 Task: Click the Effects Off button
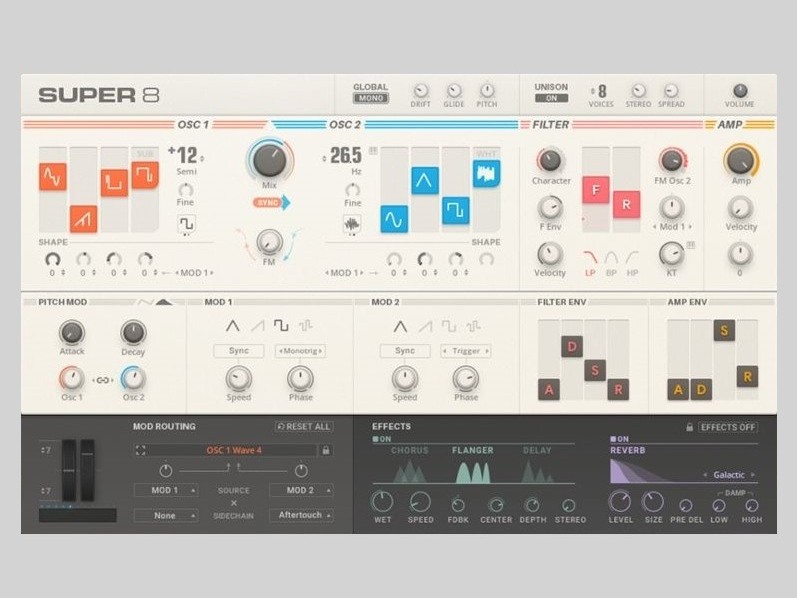coord(728,427)
